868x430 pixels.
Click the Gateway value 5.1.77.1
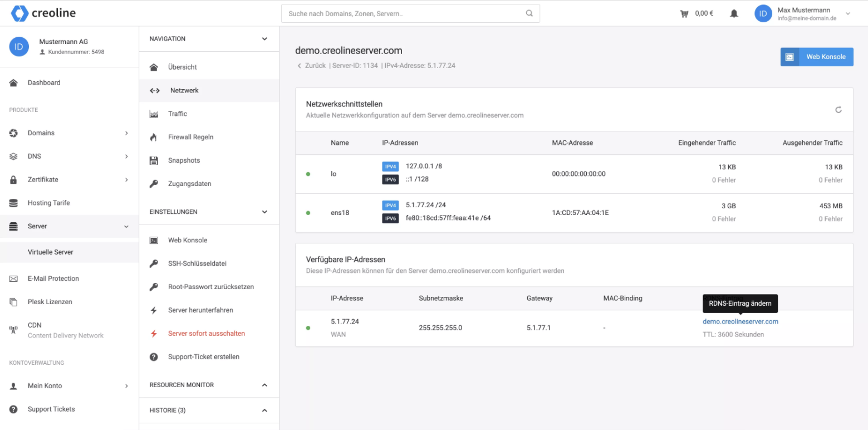tap(538, 328)
